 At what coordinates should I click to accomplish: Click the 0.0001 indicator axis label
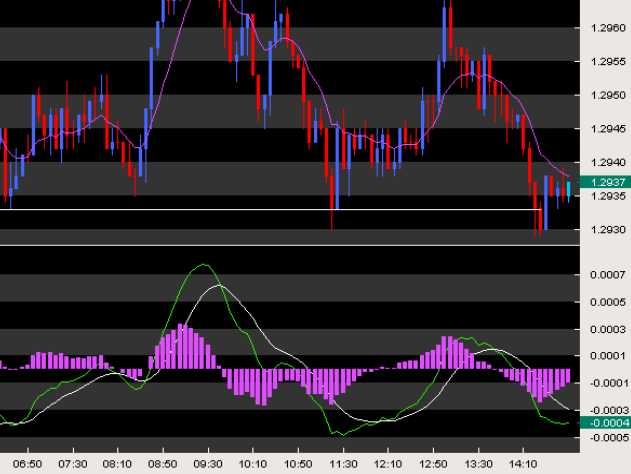click(x=608, y=356)
